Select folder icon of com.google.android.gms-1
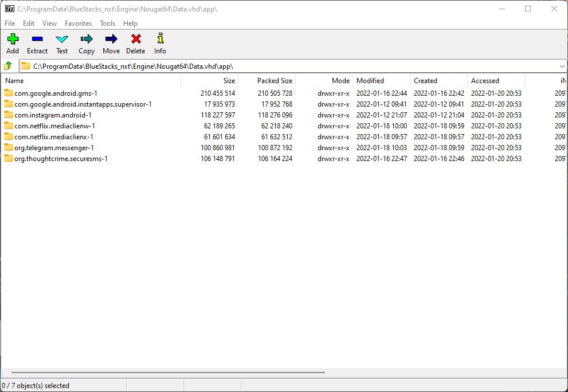Image resolution: width=568 pixels, height=392 pixels. pyautogui.click(x=9, y=93)
